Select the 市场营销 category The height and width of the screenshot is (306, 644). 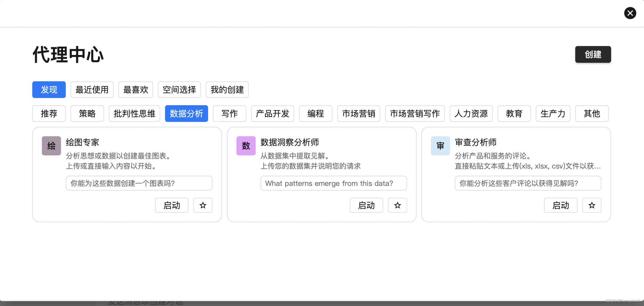click(359, 114)
